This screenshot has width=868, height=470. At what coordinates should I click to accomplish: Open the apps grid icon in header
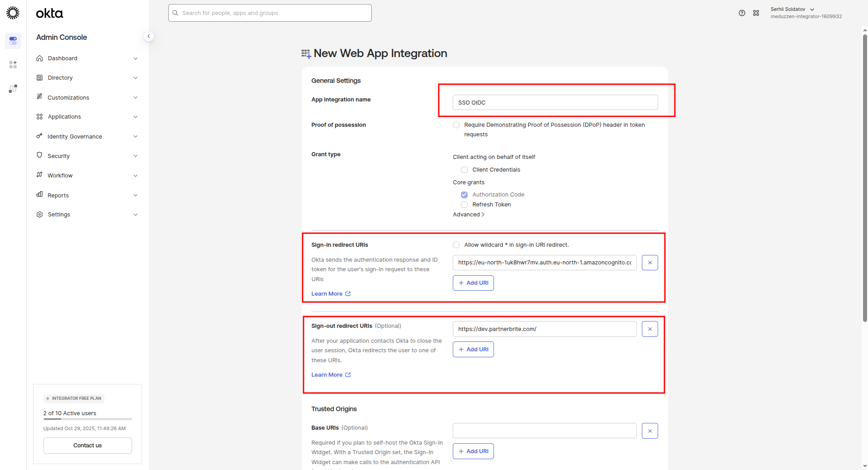756,13
